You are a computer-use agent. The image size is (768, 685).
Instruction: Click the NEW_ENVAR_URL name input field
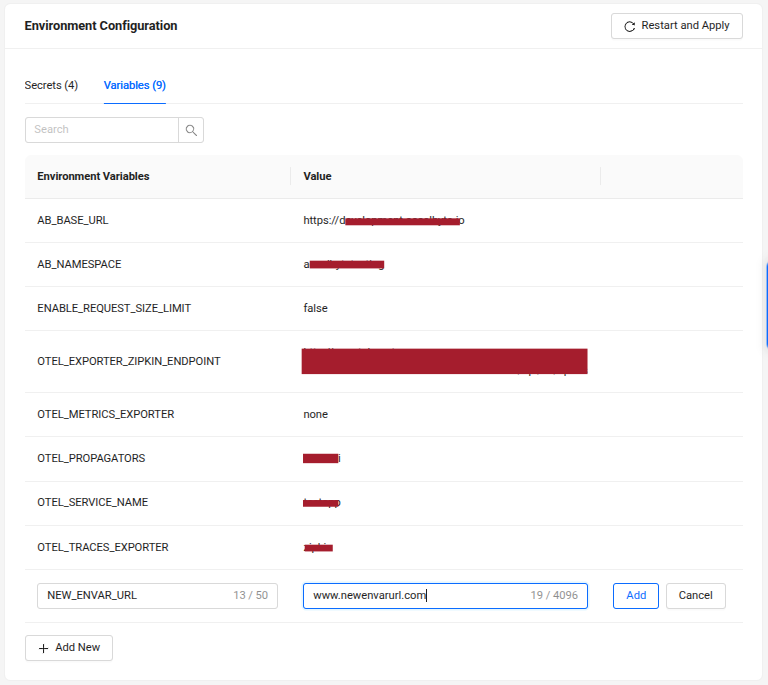[x=130, y=595]
